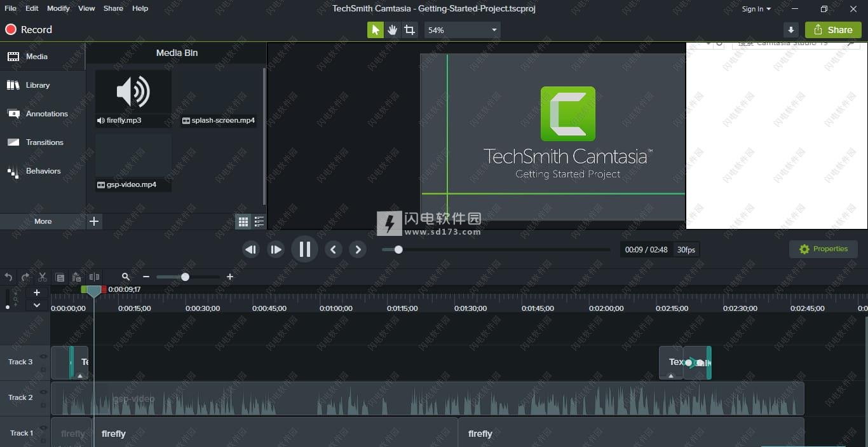Pause the video playback
The image size is (868, 447).
(x=304, y=249)
